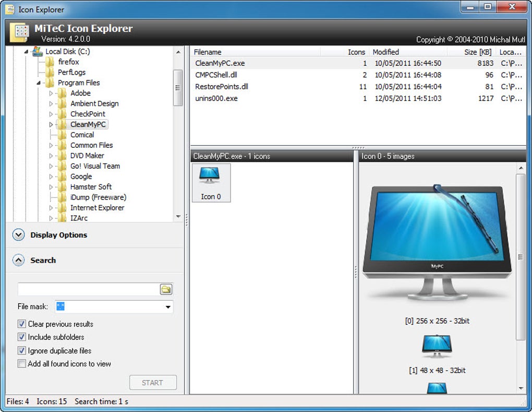Click the File mask text field
The image size is (532, 412).
point(109,307)
